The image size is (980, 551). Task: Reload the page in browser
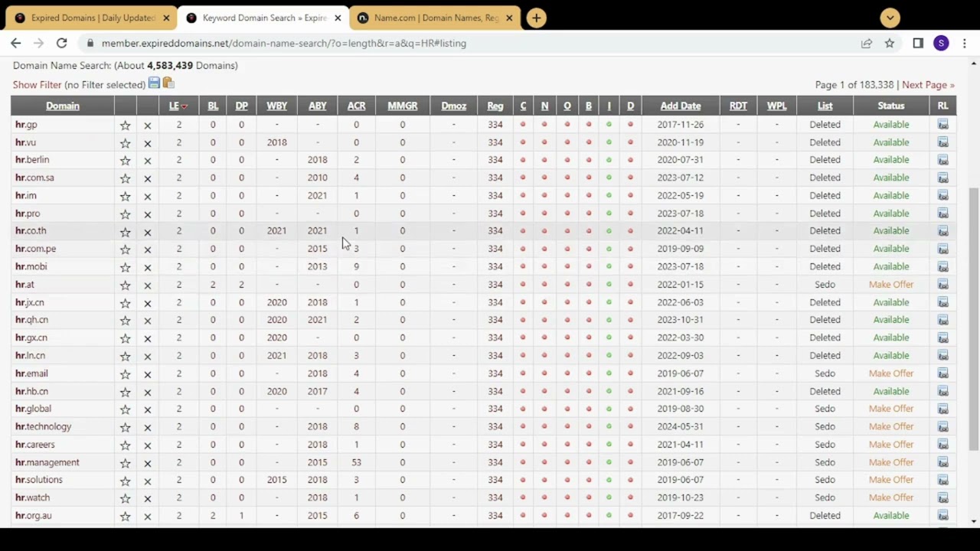point(62,43)
